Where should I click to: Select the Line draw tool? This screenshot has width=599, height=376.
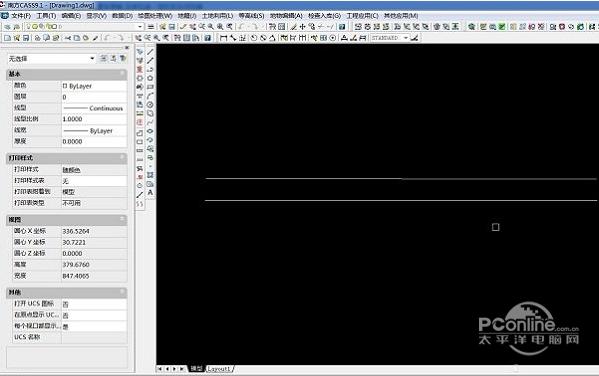150,52
